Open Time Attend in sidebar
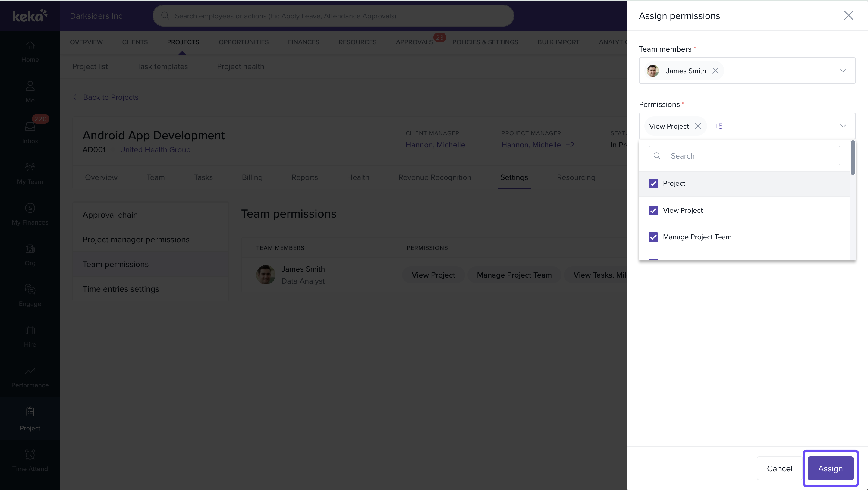 [x=30, y=460]
